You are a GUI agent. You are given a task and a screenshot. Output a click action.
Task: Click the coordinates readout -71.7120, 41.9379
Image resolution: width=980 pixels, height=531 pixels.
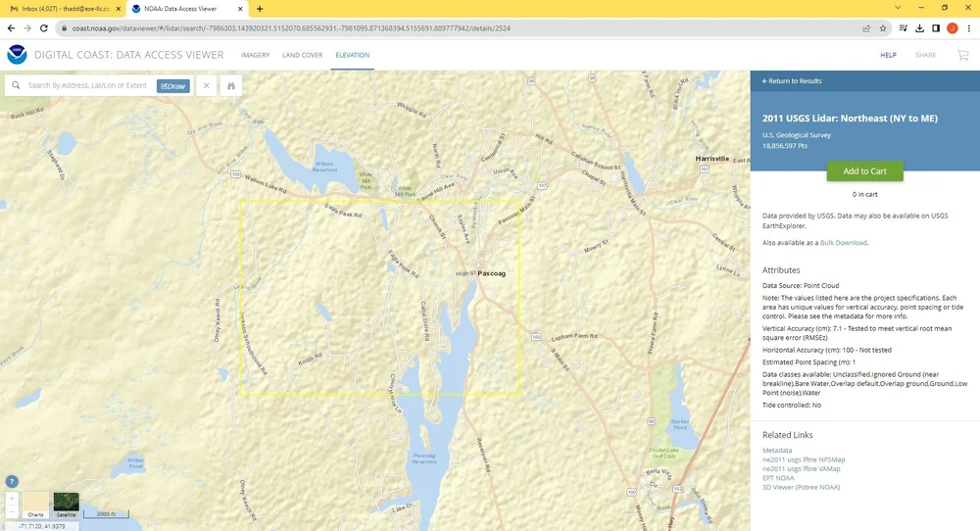point(41,527)
